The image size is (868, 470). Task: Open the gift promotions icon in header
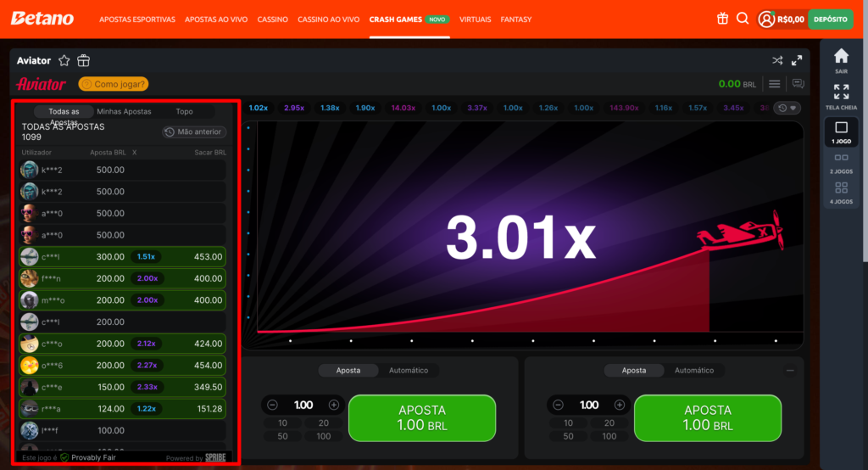pos(722,19)
